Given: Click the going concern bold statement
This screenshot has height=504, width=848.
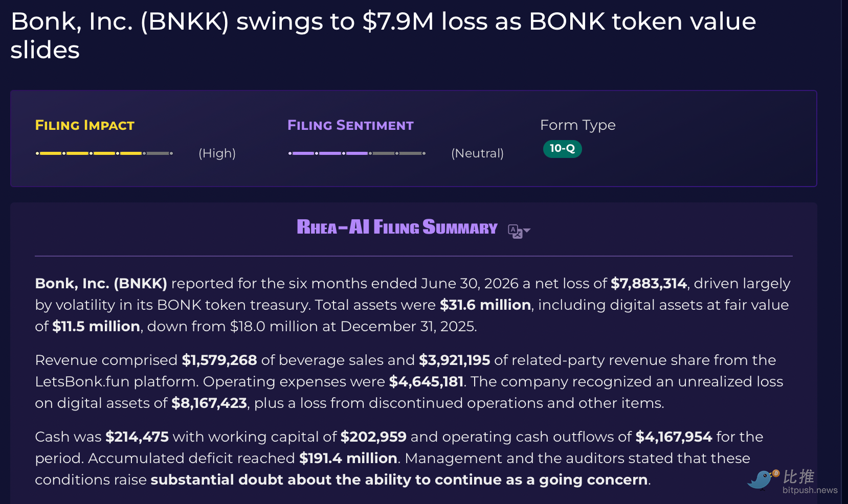Looking at the screenshot, I should 399,480.
